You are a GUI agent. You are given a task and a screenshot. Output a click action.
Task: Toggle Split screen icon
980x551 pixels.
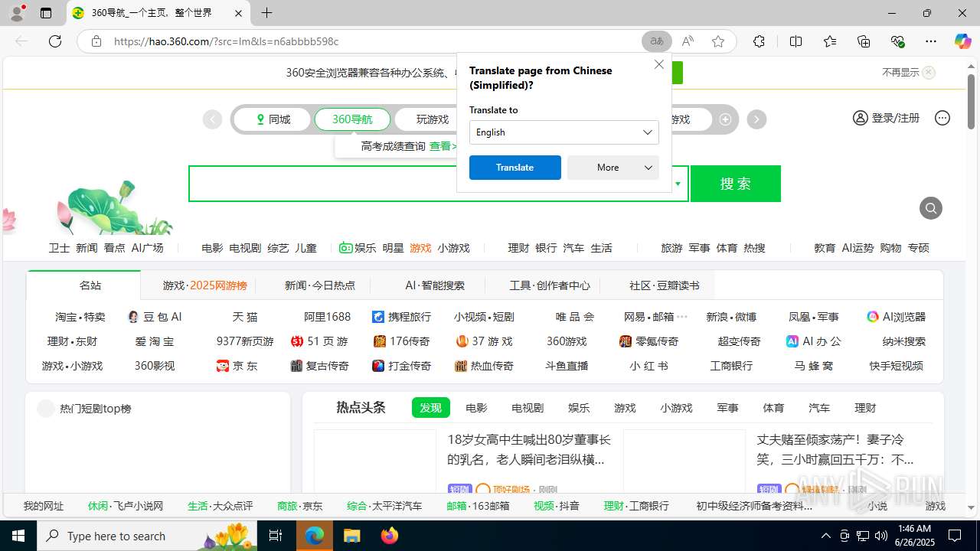[x=795, y=41]
